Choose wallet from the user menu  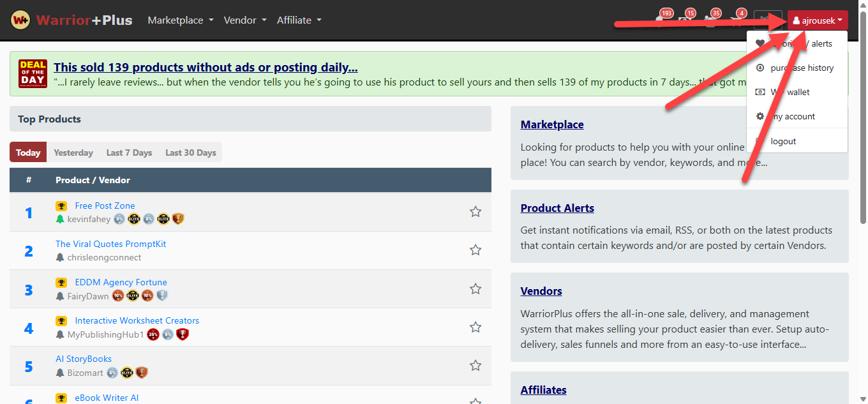click(797, 92)
